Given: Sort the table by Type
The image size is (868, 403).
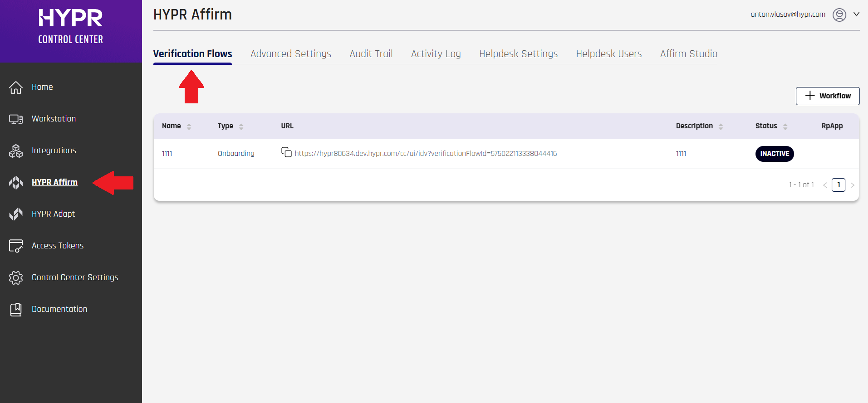Looking at the screenshot, I should click(241, 126).
